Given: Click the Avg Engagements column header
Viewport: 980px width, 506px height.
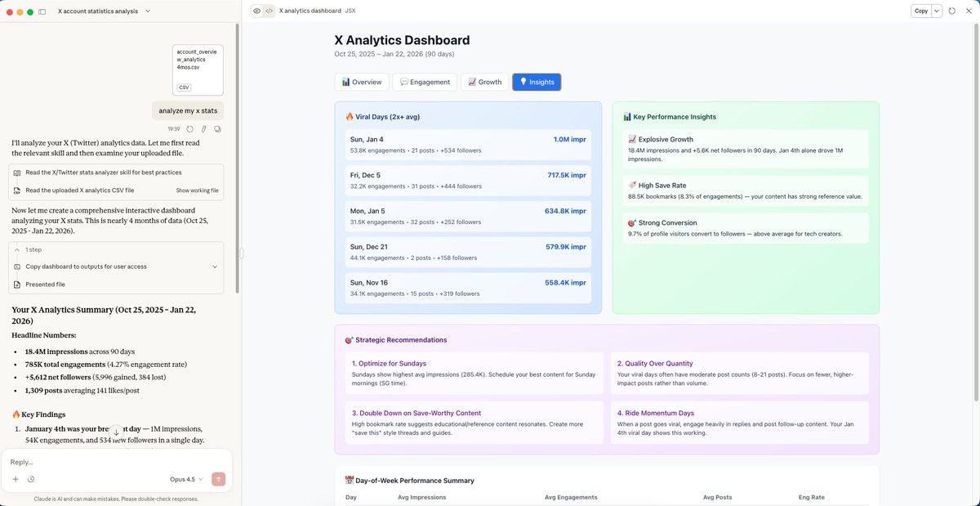Looking at the screenshot, I should [x=571, y=497].
